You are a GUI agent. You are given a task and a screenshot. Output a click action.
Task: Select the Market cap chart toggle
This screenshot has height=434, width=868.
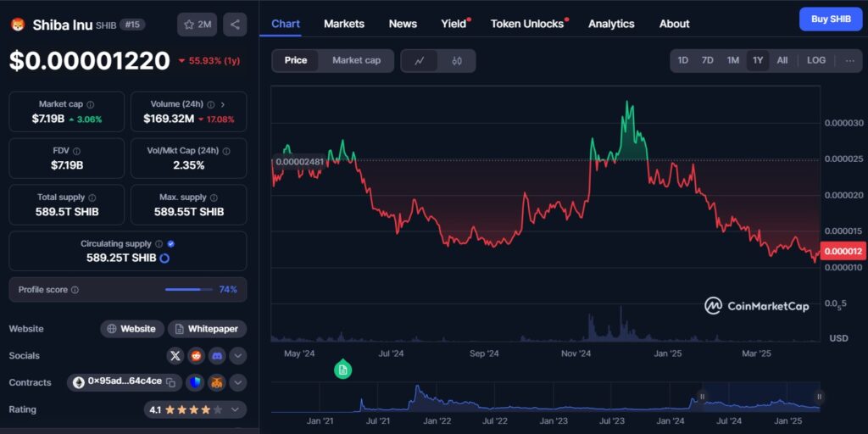click(x=357, y=60)
